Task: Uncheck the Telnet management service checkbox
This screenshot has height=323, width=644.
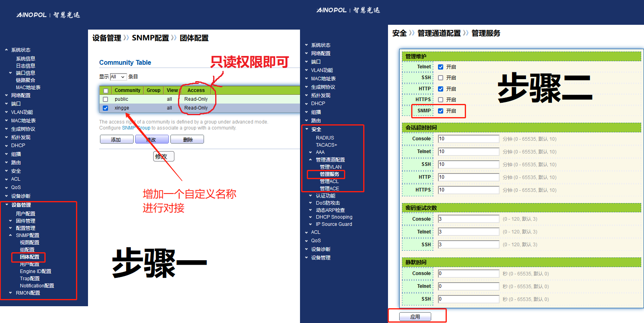Action: tap(440, 67)
